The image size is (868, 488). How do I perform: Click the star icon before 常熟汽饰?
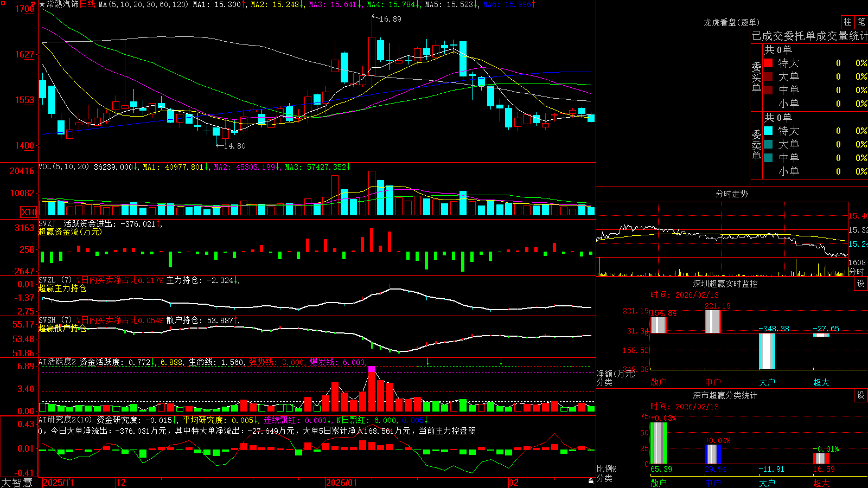pyautogui.click(x=42, y=4)
